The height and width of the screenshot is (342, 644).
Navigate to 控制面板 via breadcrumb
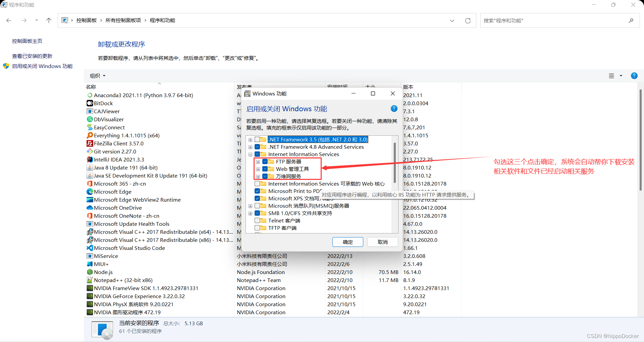pos(87,20)
